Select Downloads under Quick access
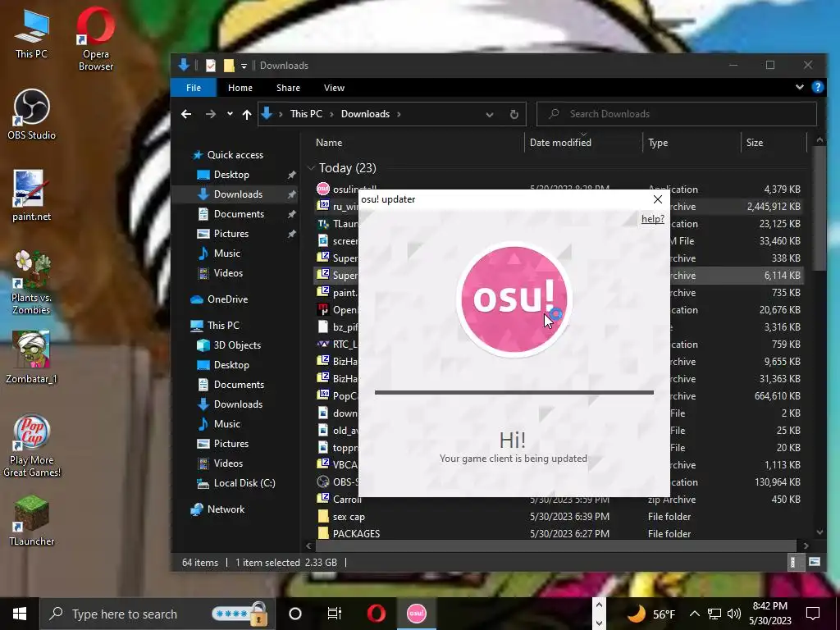Screen dimensions: 840x630 238,194
